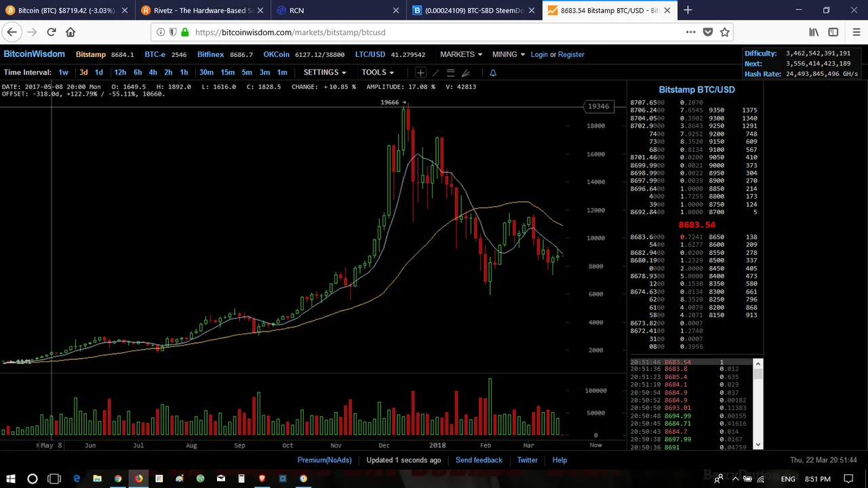Open Firefox library icon
This screenshot has width=868, height=488.
[814, 32]
